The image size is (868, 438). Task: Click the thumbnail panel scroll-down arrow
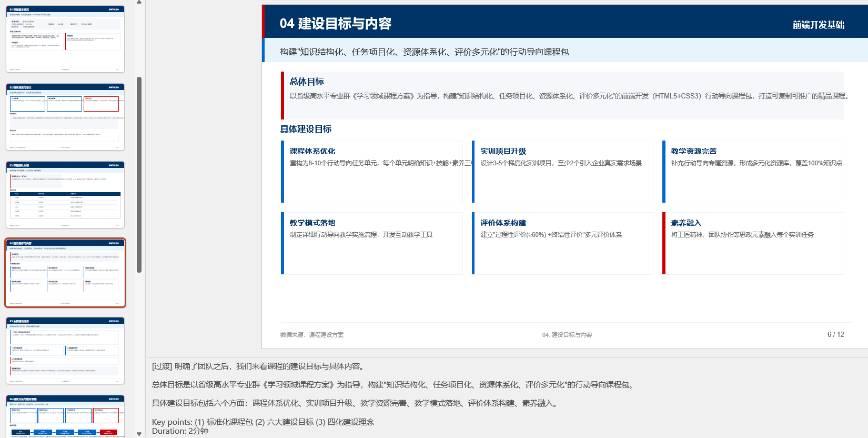point(139,434)
